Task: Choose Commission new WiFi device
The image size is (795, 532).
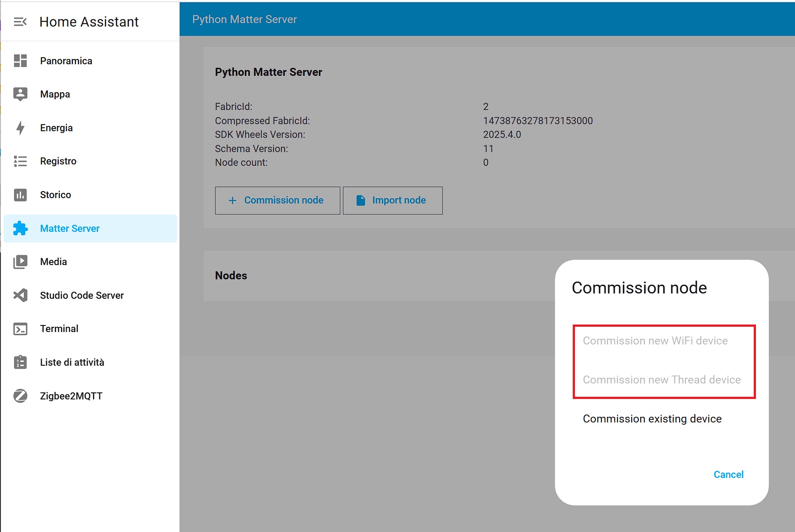Action: coord(655,340)
